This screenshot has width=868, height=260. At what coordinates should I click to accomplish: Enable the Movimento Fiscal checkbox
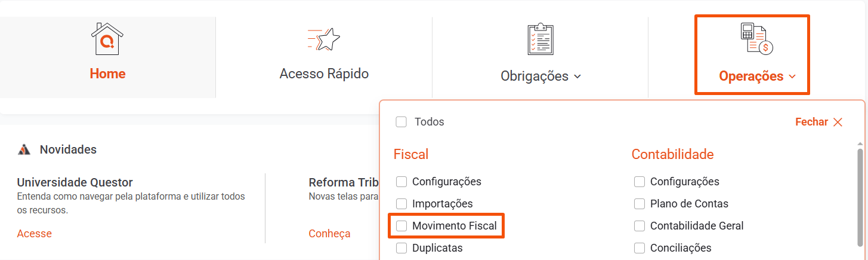401,226
